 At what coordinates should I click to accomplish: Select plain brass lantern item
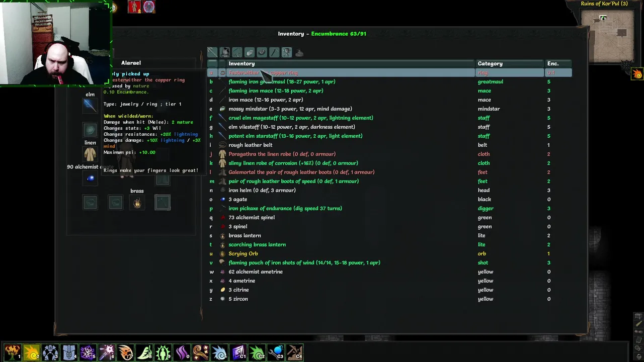pyautogui.click(x=389, y=235)
